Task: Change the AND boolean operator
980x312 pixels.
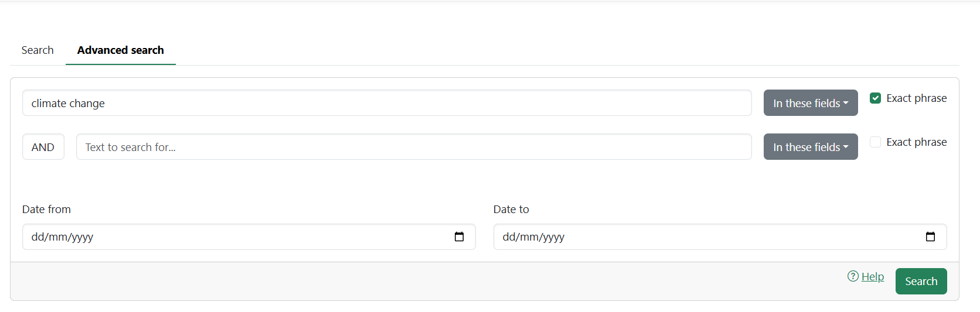Action: pyautogui.click(x=43, y=147)
